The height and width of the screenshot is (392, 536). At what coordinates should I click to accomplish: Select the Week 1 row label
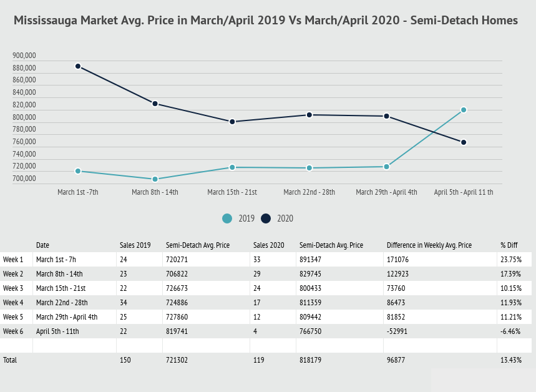click(13, 260)
